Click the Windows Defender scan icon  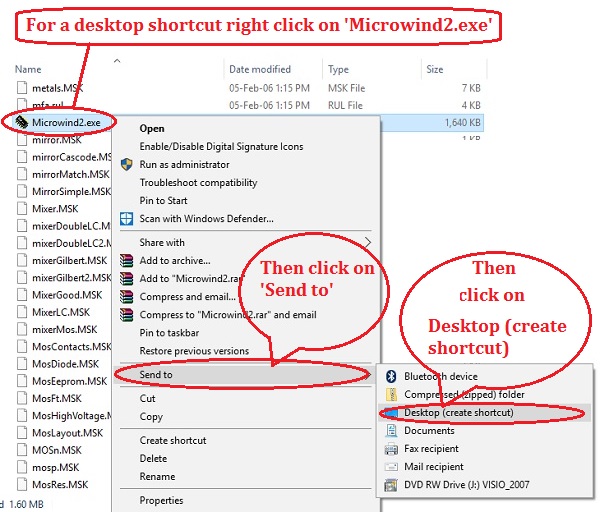(x=126, y=219)
